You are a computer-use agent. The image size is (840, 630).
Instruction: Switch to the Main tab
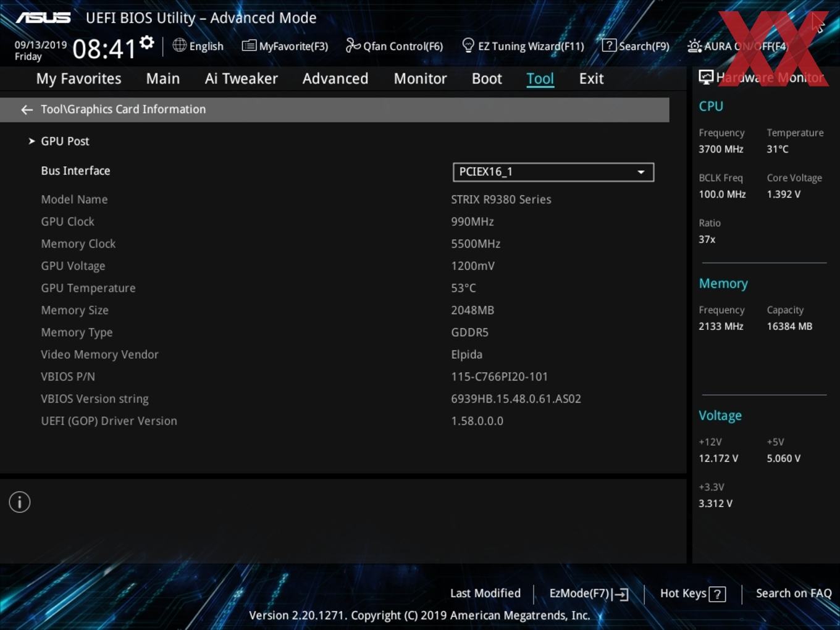(163, 78)
